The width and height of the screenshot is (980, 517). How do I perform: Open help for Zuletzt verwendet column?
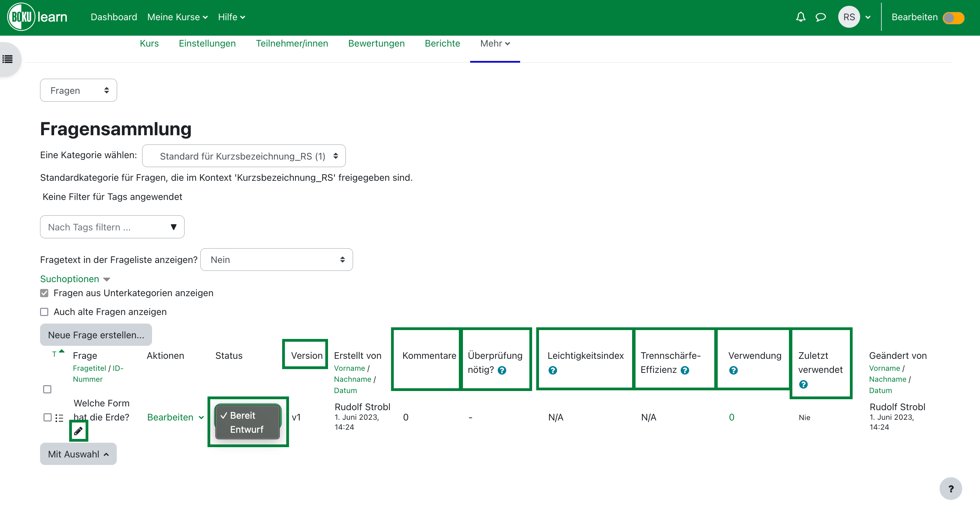(803, 384)
